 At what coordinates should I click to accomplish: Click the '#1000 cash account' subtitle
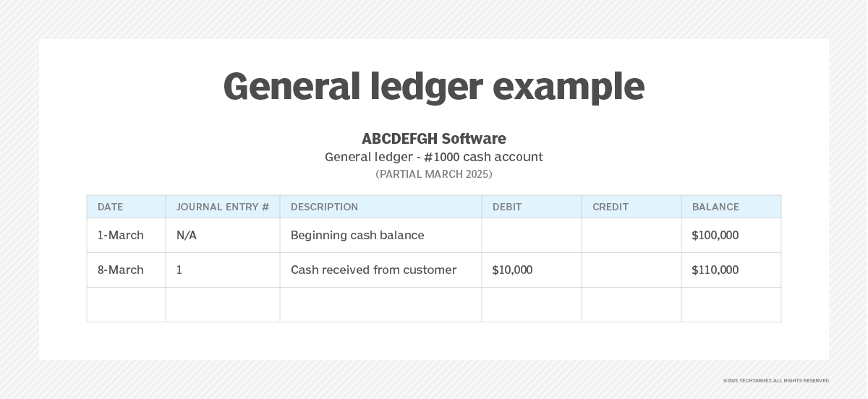click(x=433, y=157)
